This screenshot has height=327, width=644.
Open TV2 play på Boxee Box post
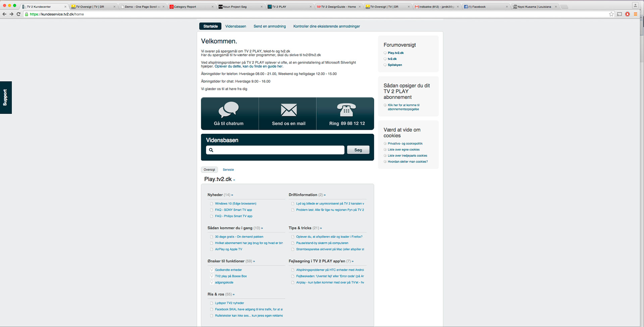point(231,276)
